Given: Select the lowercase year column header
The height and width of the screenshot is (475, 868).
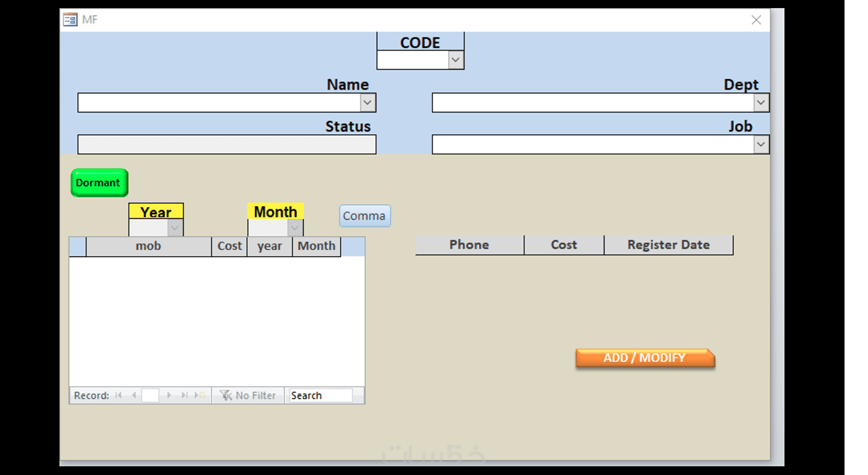Looking at the screenshot, I should pyautogui.click(x=270, y=246).
